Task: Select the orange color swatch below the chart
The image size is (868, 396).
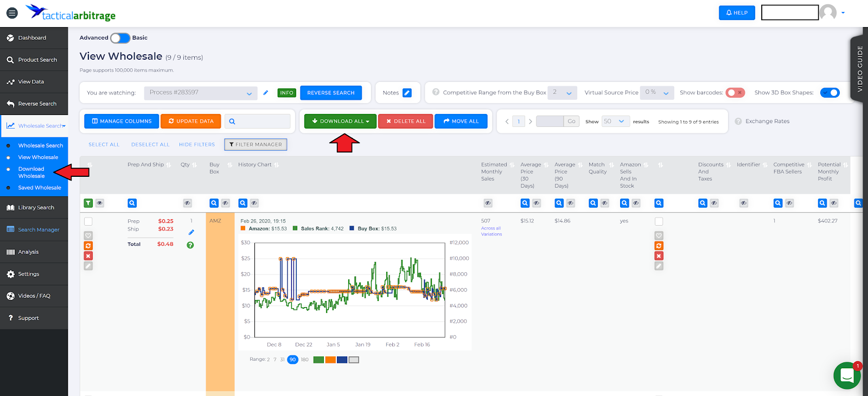Action: point(330,360)
